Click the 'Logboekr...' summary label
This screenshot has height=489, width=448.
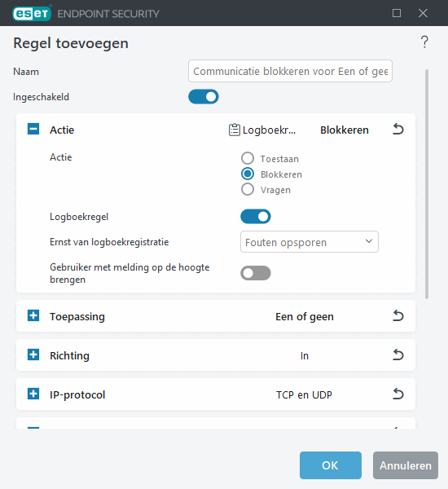click(x=269, y=130)
